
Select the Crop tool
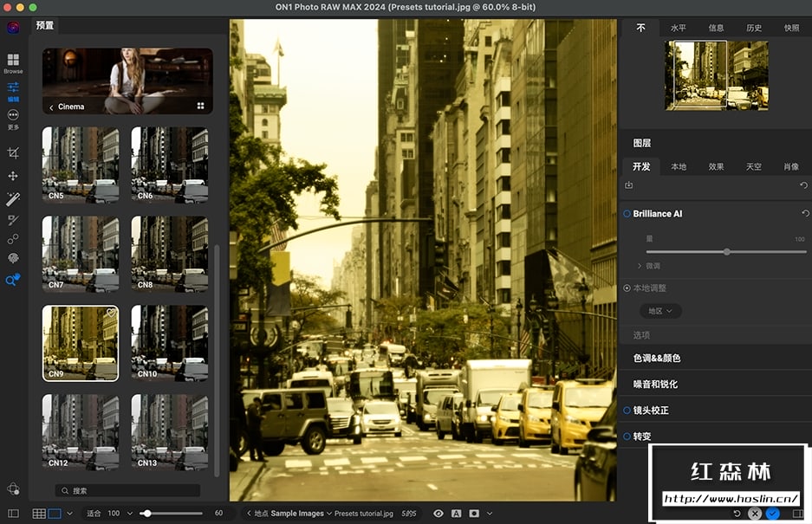(x=13, y=152)
